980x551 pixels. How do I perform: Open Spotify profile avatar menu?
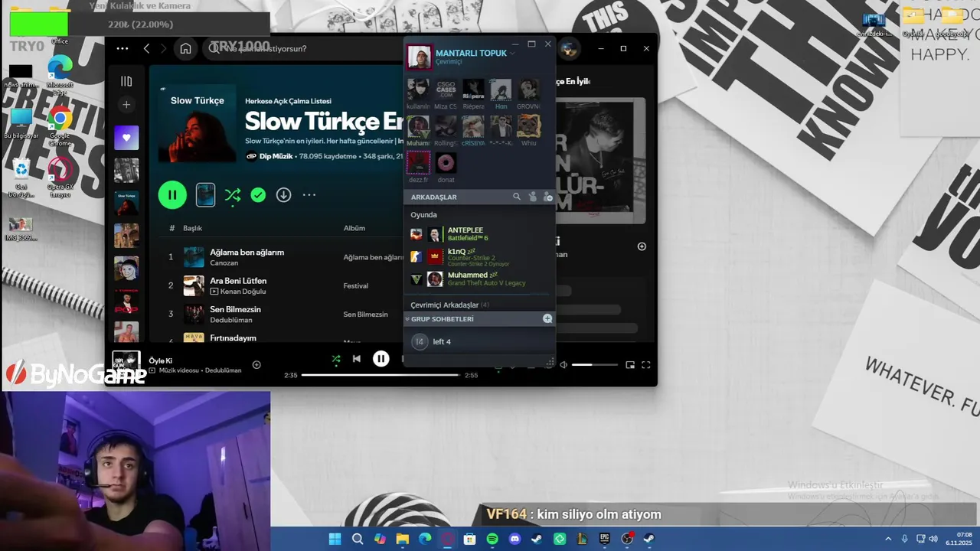coord(569,49)
